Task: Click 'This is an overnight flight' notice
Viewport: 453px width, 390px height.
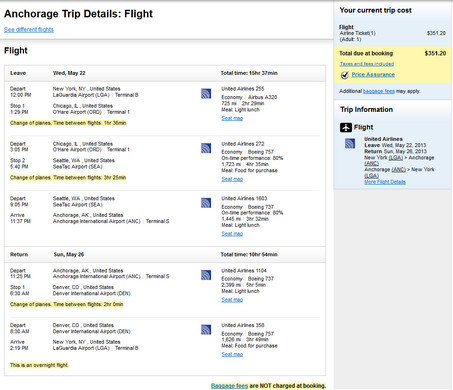Action: click(39, 365)
